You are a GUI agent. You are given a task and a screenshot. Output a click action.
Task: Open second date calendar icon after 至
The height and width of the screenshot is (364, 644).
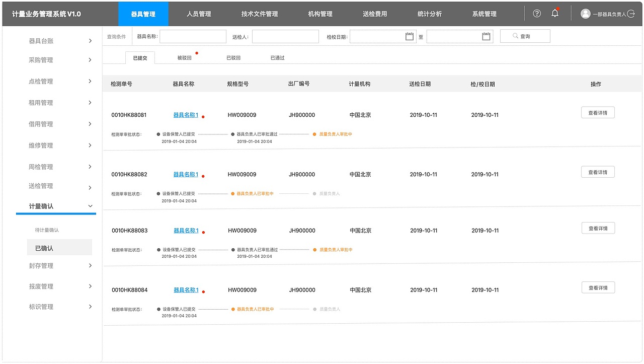coord(486,36)
